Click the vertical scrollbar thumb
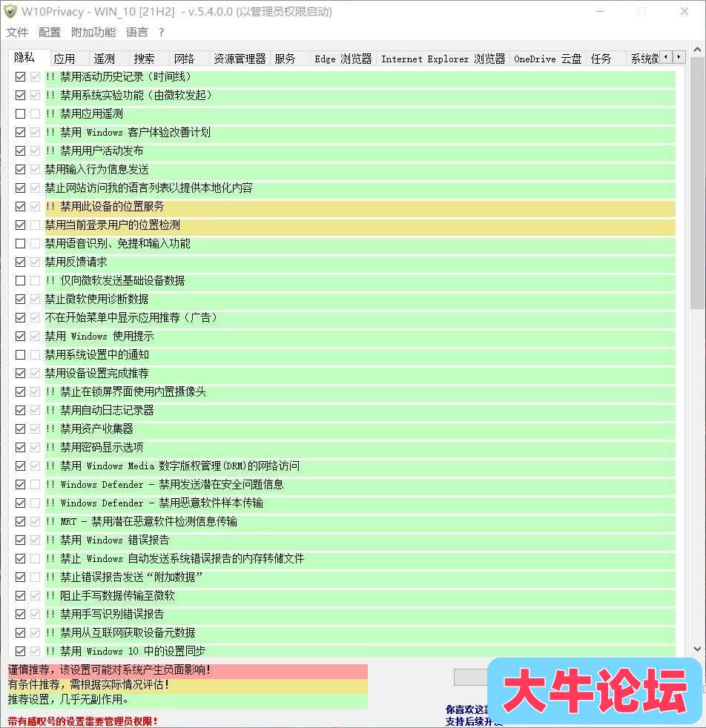Viewport: 706px width, 728px height. pyautogui.click(x=697, y=183)
